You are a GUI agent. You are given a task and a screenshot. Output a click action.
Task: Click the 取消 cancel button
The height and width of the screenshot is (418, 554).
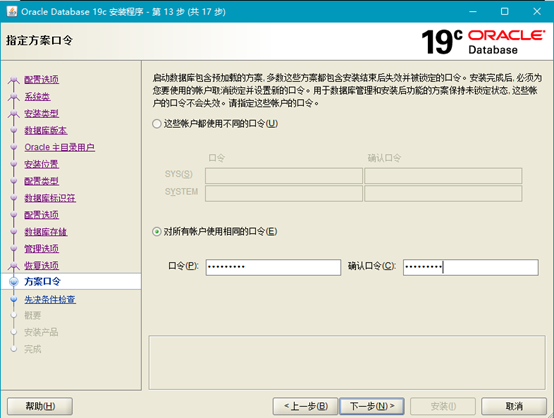pyautogui.click(x=514, y=406)
